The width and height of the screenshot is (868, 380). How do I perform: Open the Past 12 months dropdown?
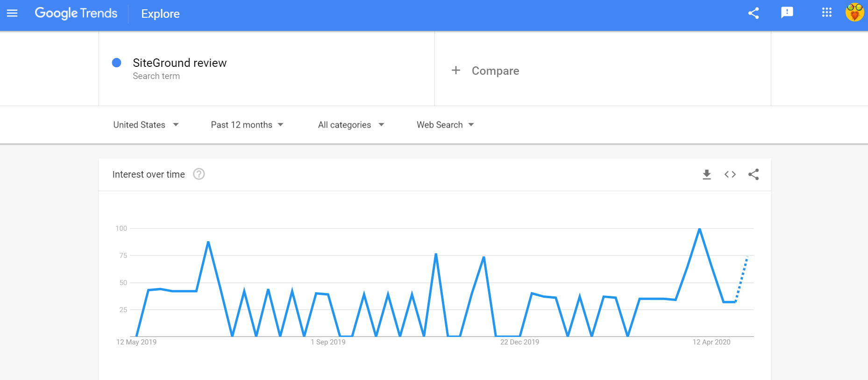[x=247, y=125]
